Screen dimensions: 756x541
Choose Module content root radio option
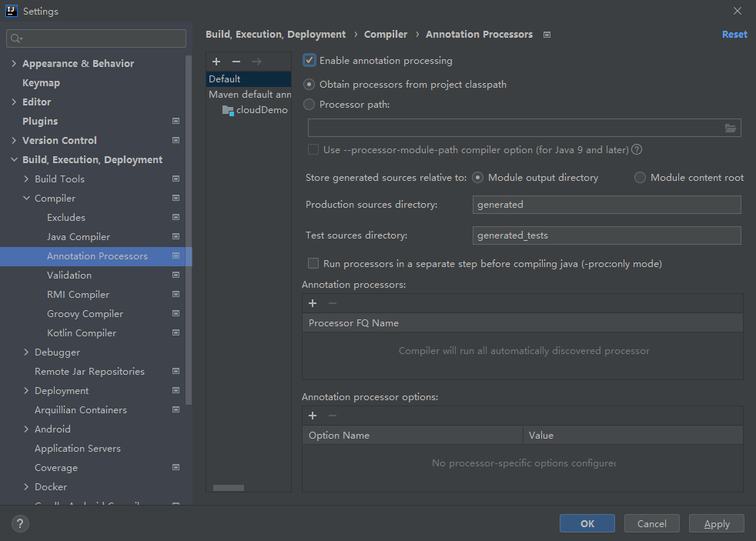point(640,178)
